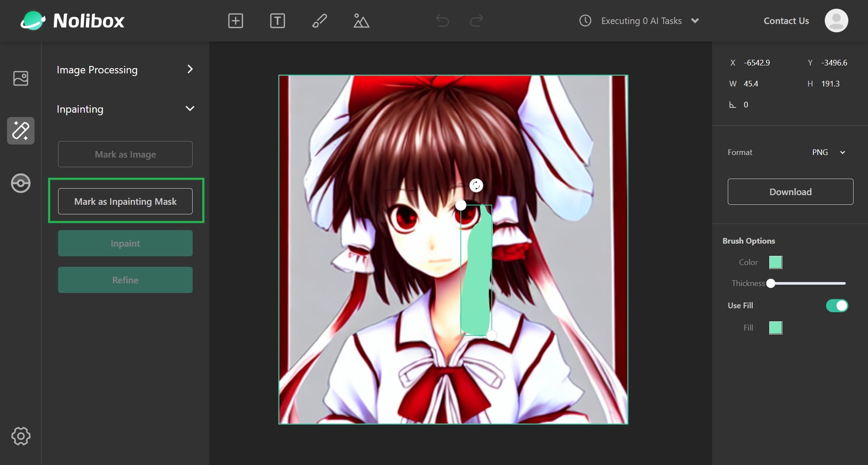Image resolution: width=868 pixels, height=465 pixels.
Task: Open the Fill color swatch
Action: click(x=775, y=328)
